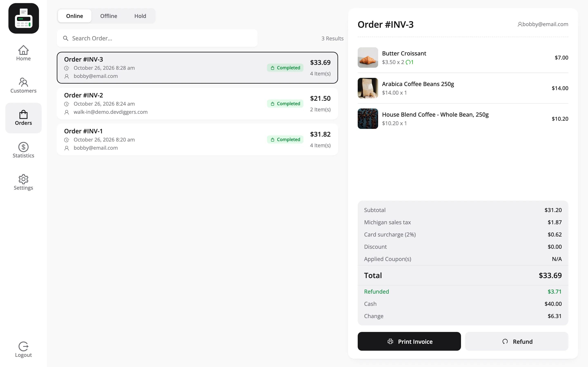
Task: Click bobby@email.com customer link in header
Action: pyautogui.click(x=543, y=24)
